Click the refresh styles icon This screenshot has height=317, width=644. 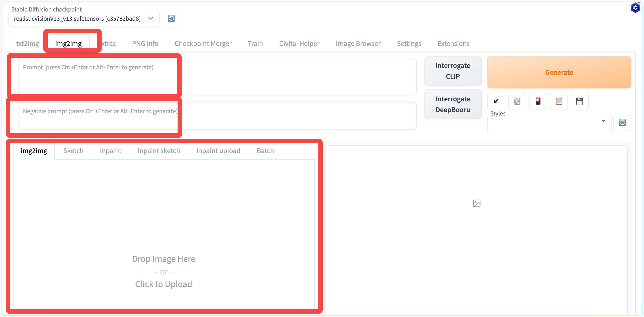[x=622, y=123]
